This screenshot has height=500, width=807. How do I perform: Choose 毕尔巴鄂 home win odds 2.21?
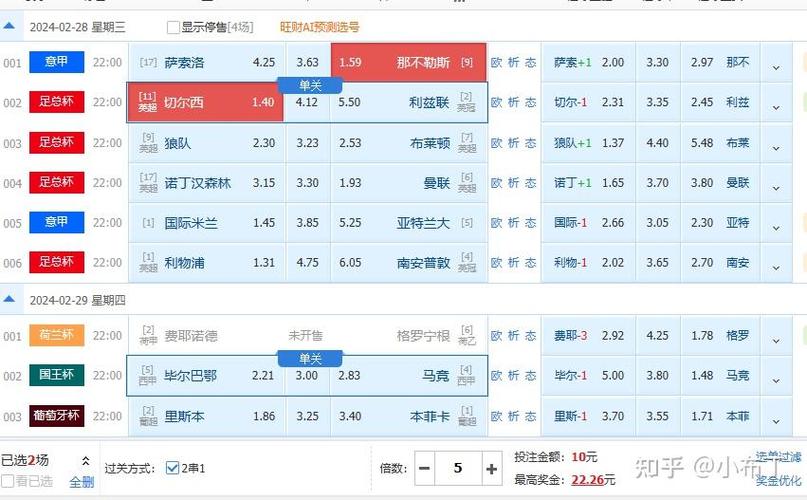(206, 376)
